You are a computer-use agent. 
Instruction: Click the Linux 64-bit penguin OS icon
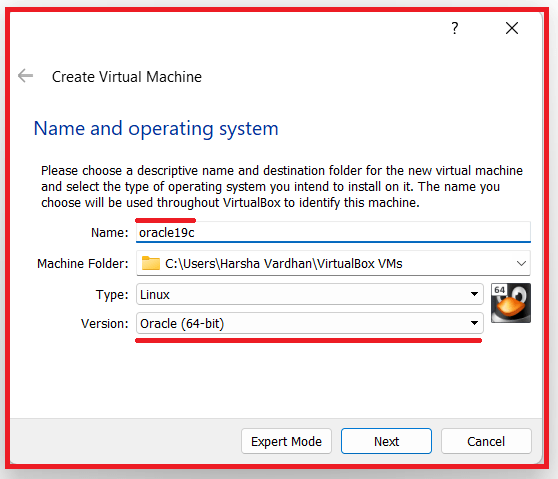[x=511, y=303]
